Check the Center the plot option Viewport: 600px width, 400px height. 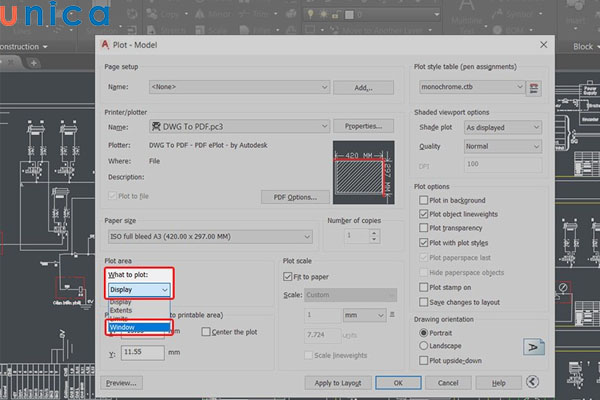[205, 332]
